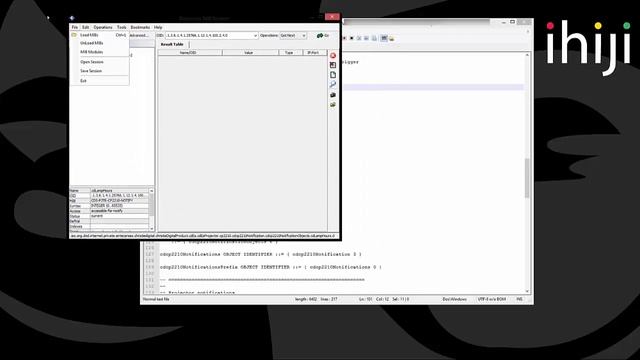Click the OID path status bar of MIB Browser
This screenshot has height=360, width=640.
tap(204, 236)
